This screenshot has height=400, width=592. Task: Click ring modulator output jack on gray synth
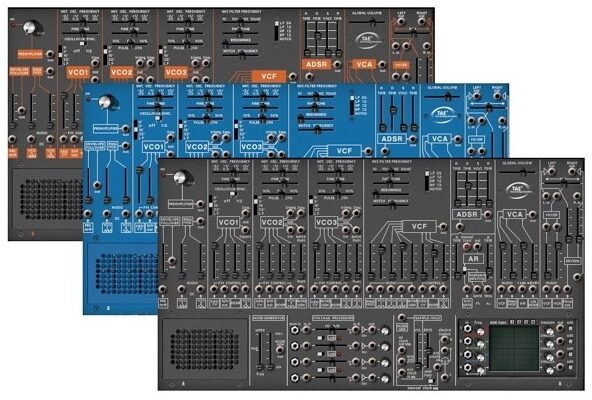pos(200,221)
